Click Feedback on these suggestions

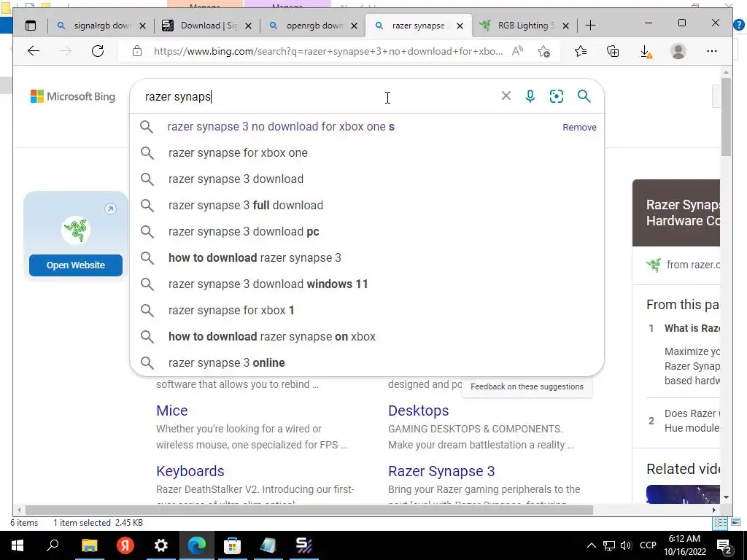click(x=527, y=386)
